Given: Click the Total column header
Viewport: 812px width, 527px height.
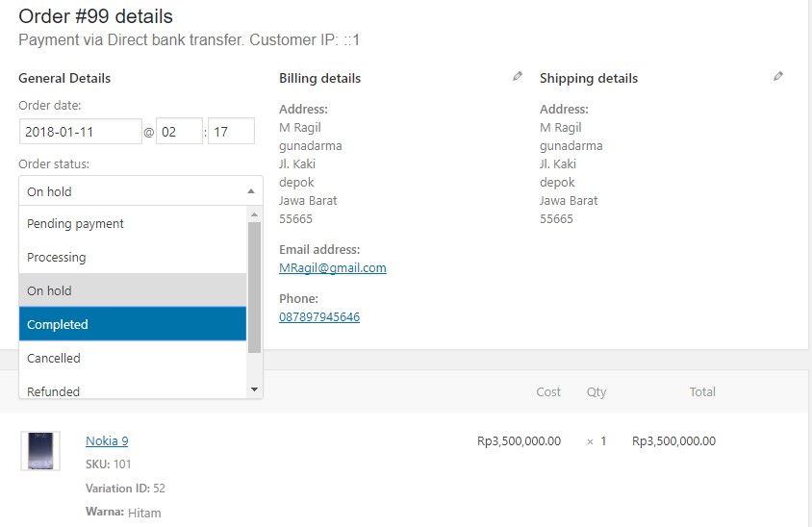Looking at the screenshot, I should tap(702, 391).
